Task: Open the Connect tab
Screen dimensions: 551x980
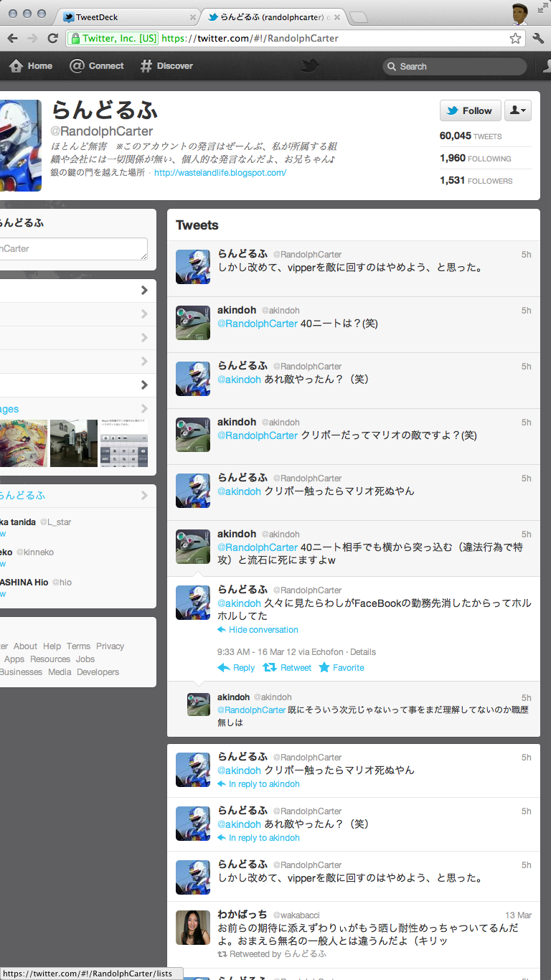Action: pyautogui.click(x=97, y=66)
